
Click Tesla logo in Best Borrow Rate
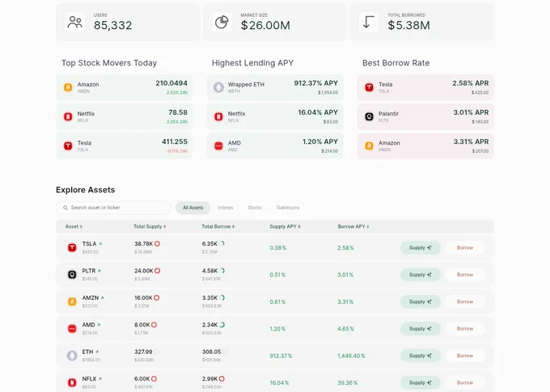369,87
